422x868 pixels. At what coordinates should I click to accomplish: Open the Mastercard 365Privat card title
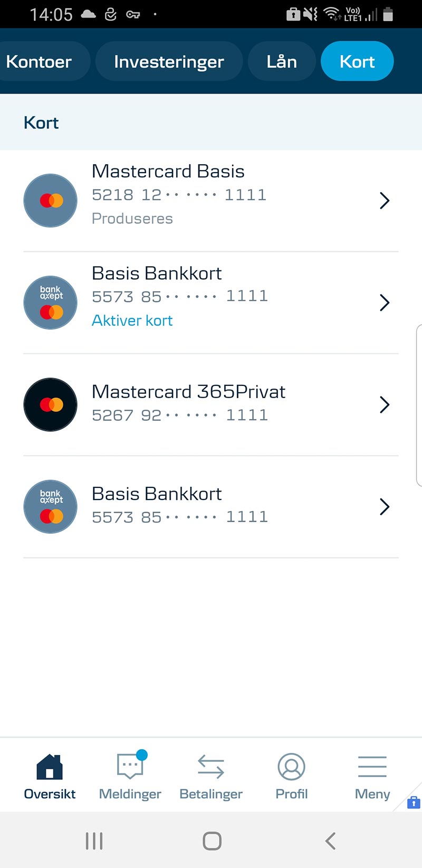click(188, 392)
